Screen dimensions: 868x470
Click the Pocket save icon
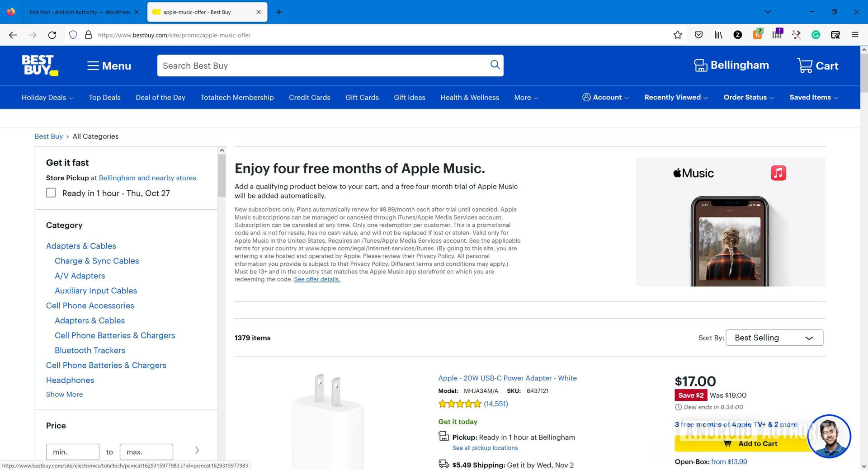[698, 35]
